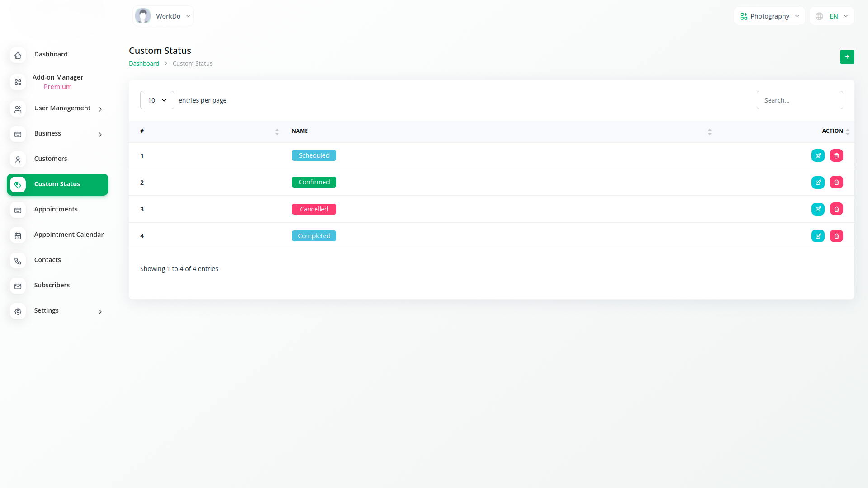The width and height of the screenshot is (868, 488).
Task: Open the entries per page dropdown
Action: [x=157, y=100]
